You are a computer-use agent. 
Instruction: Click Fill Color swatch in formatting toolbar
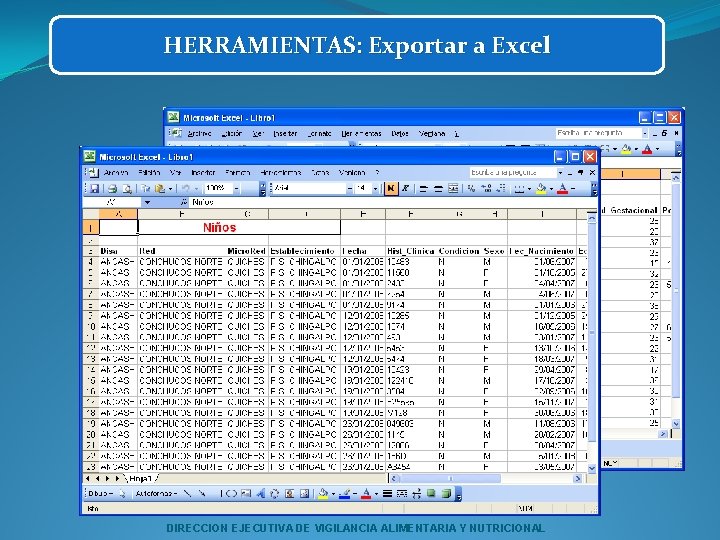(x=541, y=189)
